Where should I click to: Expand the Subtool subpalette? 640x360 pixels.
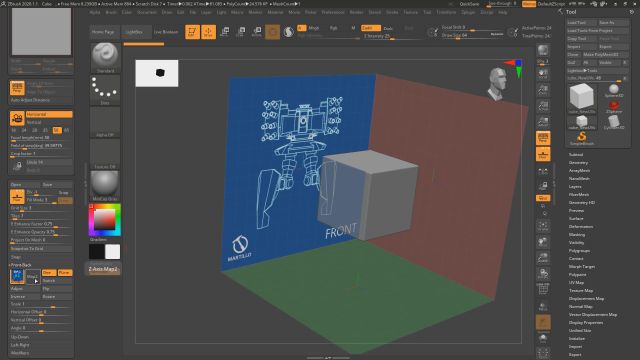pyautogui.click(x=576, y=155)
